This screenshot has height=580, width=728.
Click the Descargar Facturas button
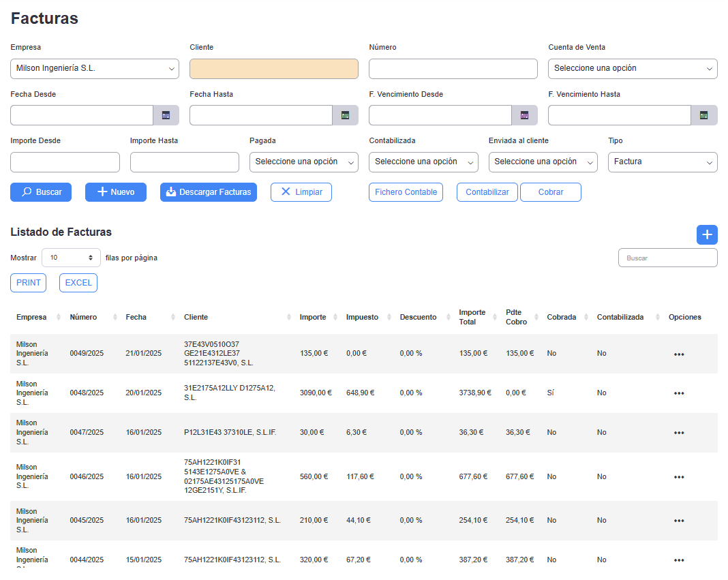pos(209,192)
